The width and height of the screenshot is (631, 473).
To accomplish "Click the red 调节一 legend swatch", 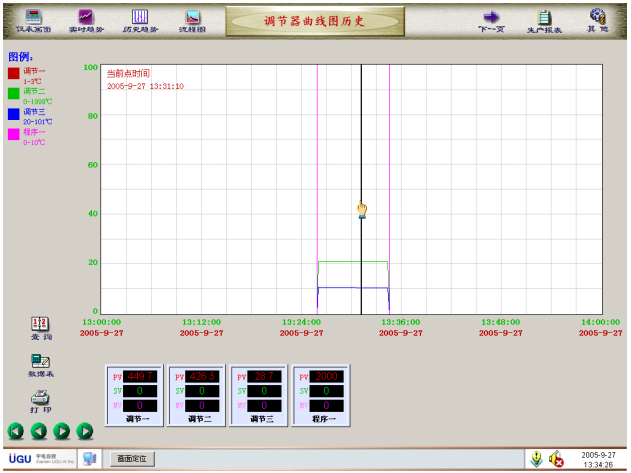I will tap(13, 73).
